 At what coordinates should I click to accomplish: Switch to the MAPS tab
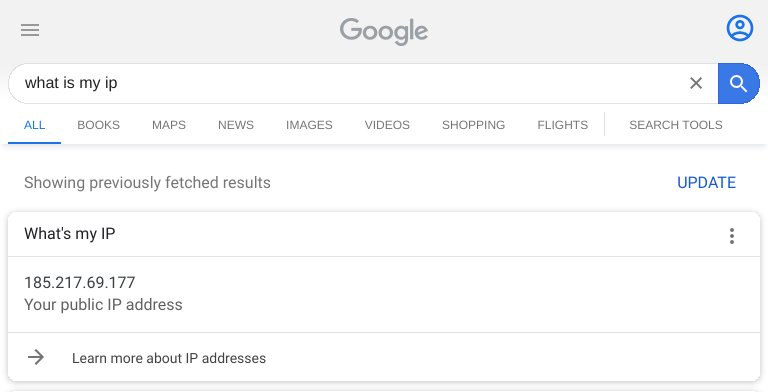pyautogui.click(x=169, y=125)
